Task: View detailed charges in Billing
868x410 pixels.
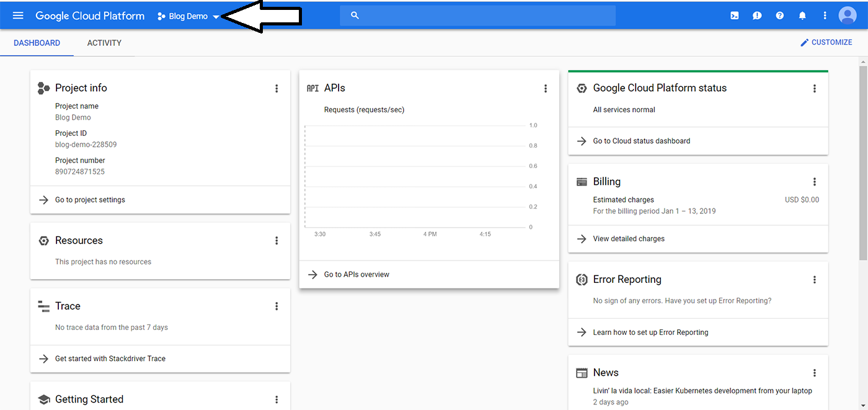Action: (x=629, y=239)
